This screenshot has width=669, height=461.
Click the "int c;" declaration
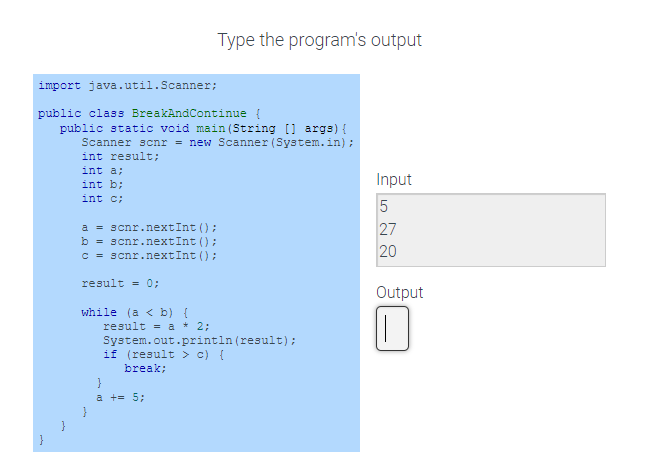click(x=102, y=198)
